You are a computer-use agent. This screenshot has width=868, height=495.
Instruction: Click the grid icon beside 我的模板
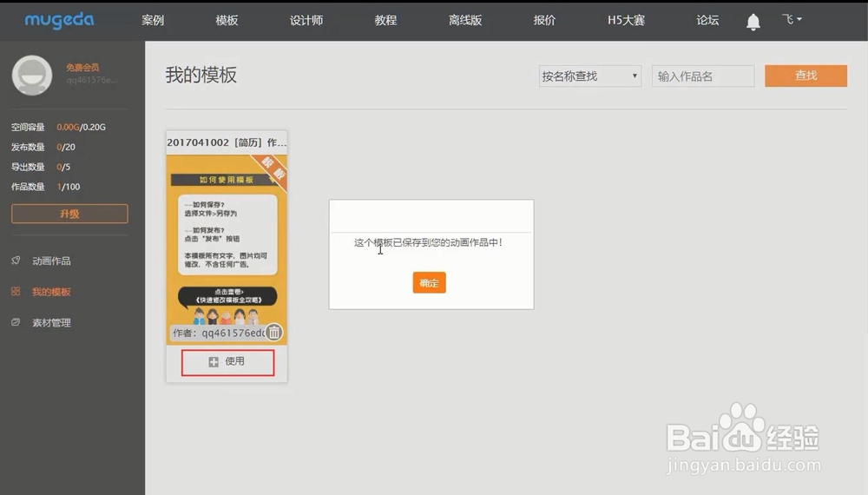pos(16,291)
